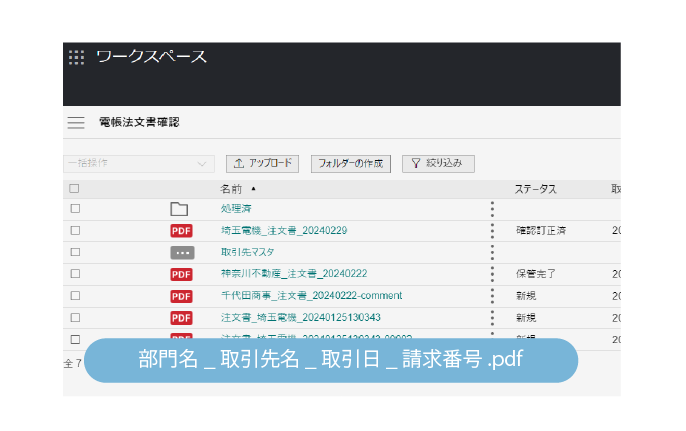Toggle the select-all checkbox in header
The height and width of the screenshot is (431, 686).
point(74,189)
